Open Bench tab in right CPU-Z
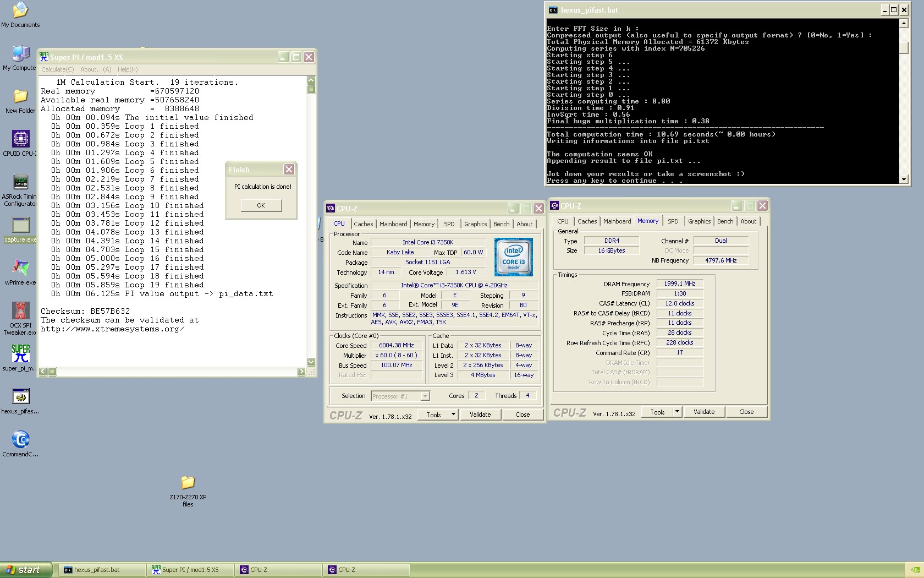924x578 pixels. tap(725, 221)
